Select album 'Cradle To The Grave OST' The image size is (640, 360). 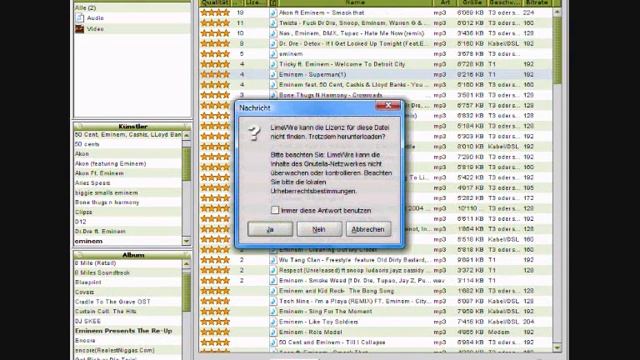[x=113, y=302]
